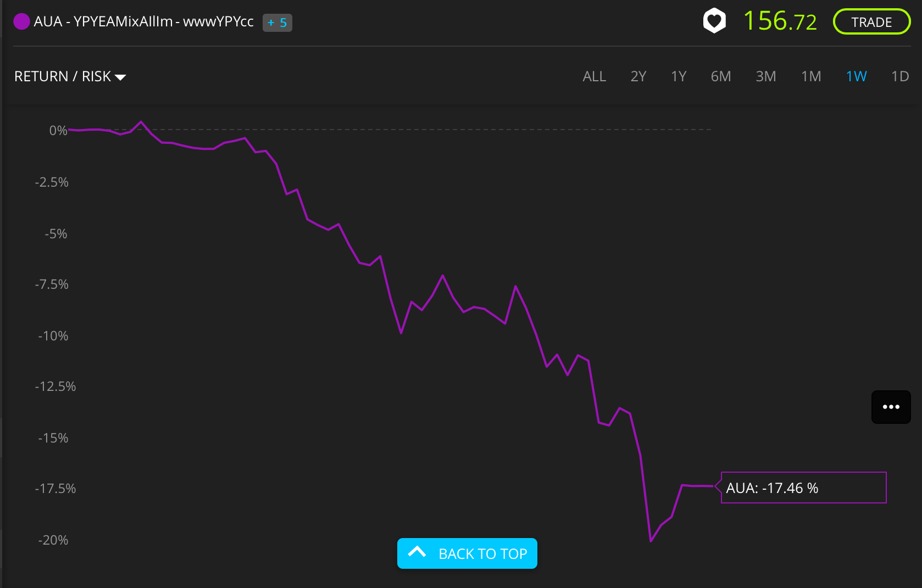Click the purple AUA color circle
This screenshot has height=588, width=922.
point(21,21)
